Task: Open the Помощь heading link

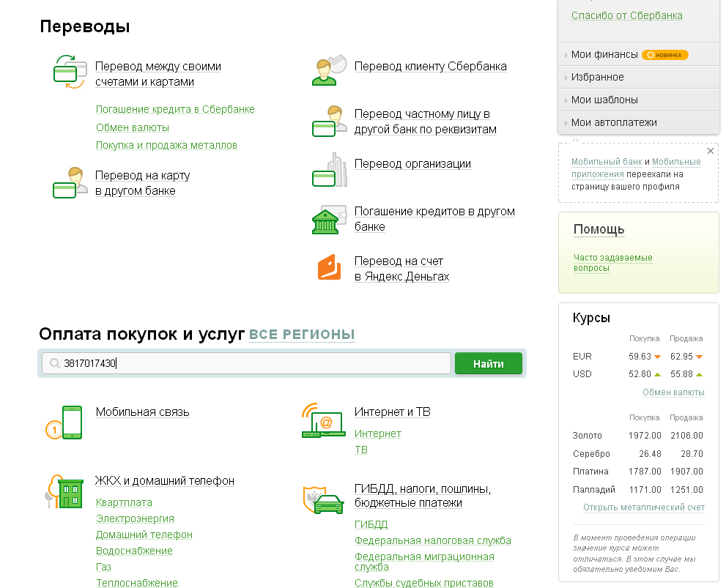Action: coord(599,229)
